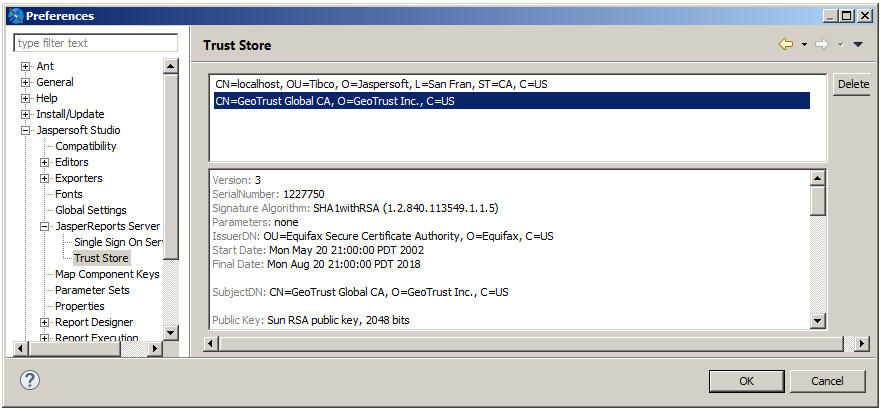Click the type filter text field

96,43
